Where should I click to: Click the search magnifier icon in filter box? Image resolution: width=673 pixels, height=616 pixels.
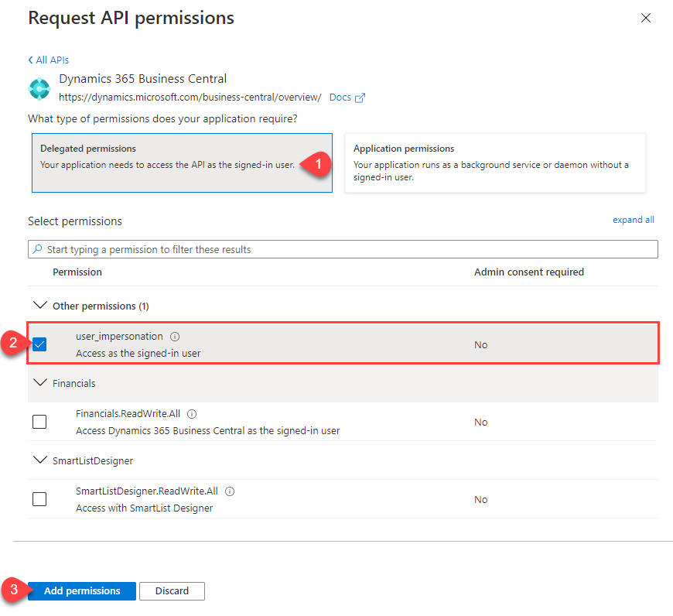coord(38,249)
